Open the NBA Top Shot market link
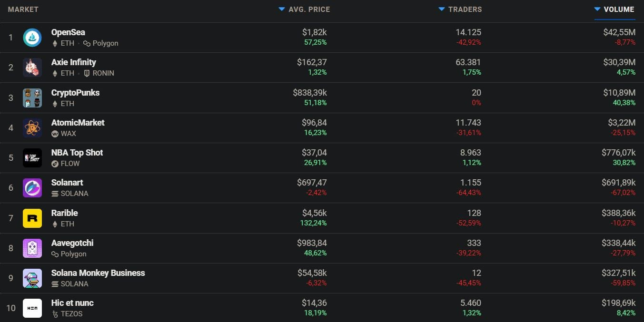Image resolution: width=644 pixels, height=322 pixels. tap(77, 153)
